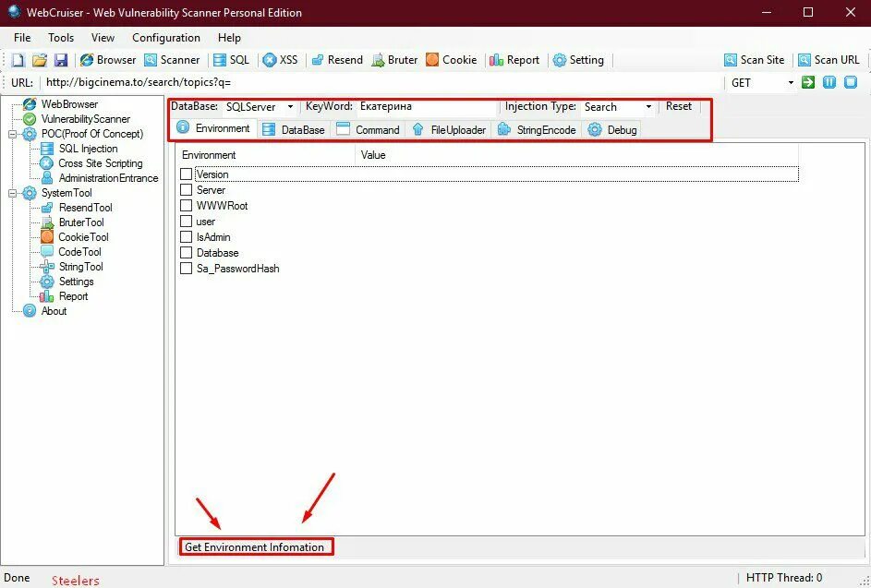This screenshot has height=588, width=871.
Task: Click the Pause scan icon
Action: (829, 83)
